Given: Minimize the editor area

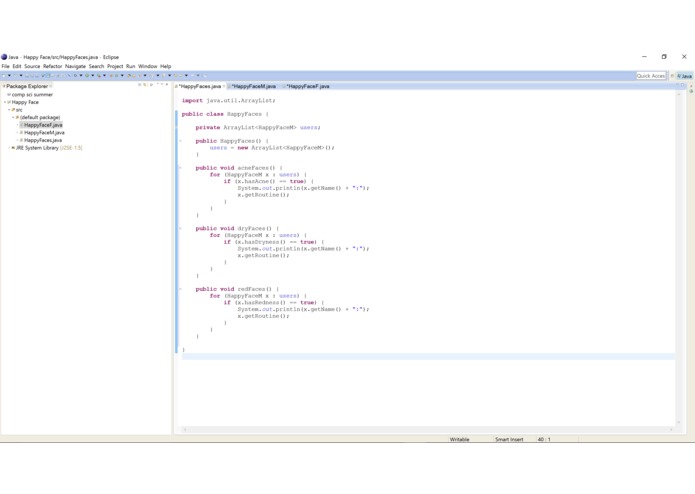Looking at the screenshot, I should [678, 84].
